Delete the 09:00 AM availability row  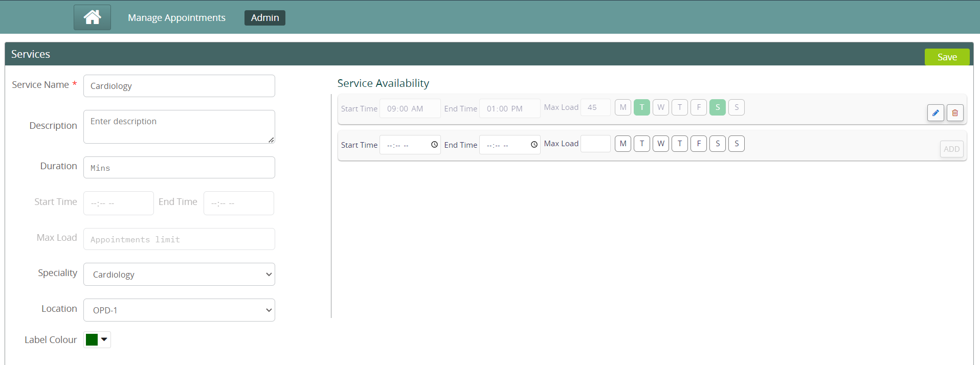(x=955, y=113)
